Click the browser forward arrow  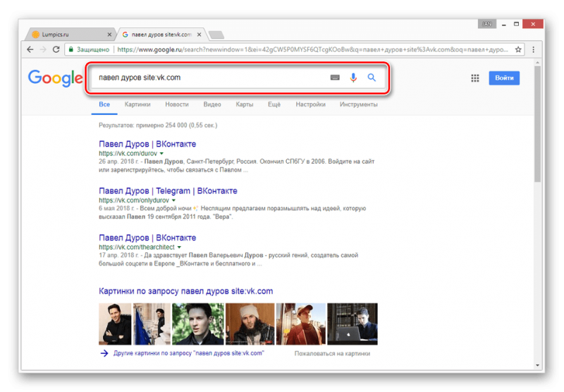pos(43,49)
